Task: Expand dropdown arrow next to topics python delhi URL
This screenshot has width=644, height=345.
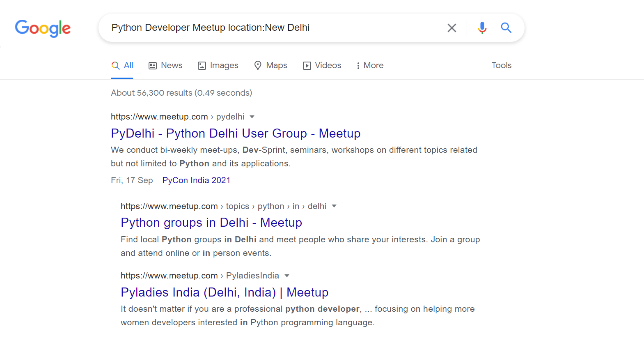Action: pos(334,206)
